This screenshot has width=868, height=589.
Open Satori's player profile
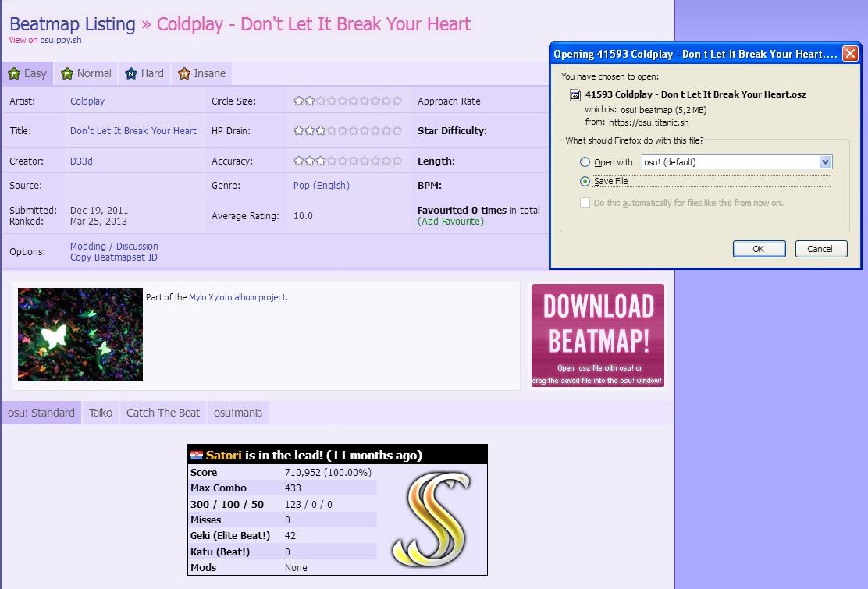(224, 455)
